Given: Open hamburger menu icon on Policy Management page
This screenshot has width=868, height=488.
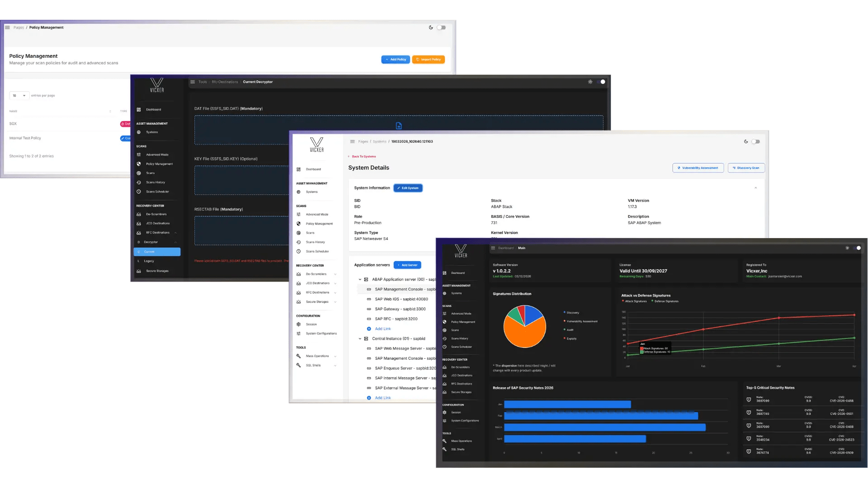Looking at the screenshot, I should pos(7,28).
